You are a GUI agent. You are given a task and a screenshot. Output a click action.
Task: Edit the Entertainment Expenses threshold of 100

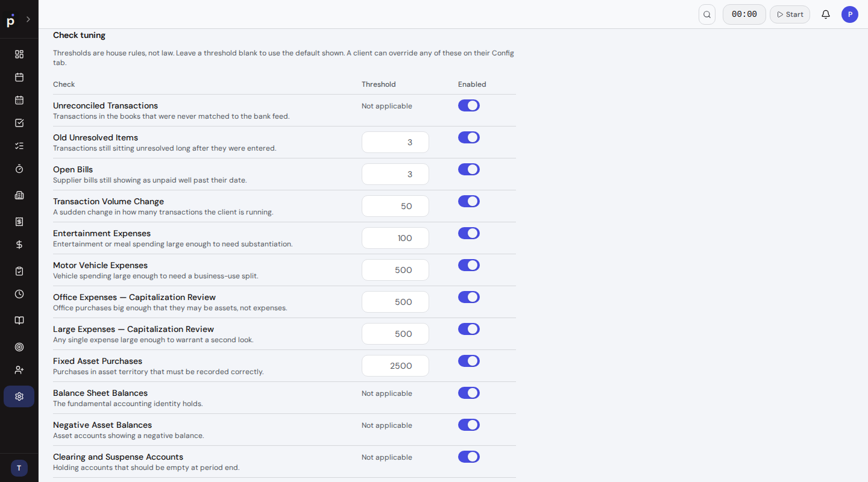(x=395, y=238)
